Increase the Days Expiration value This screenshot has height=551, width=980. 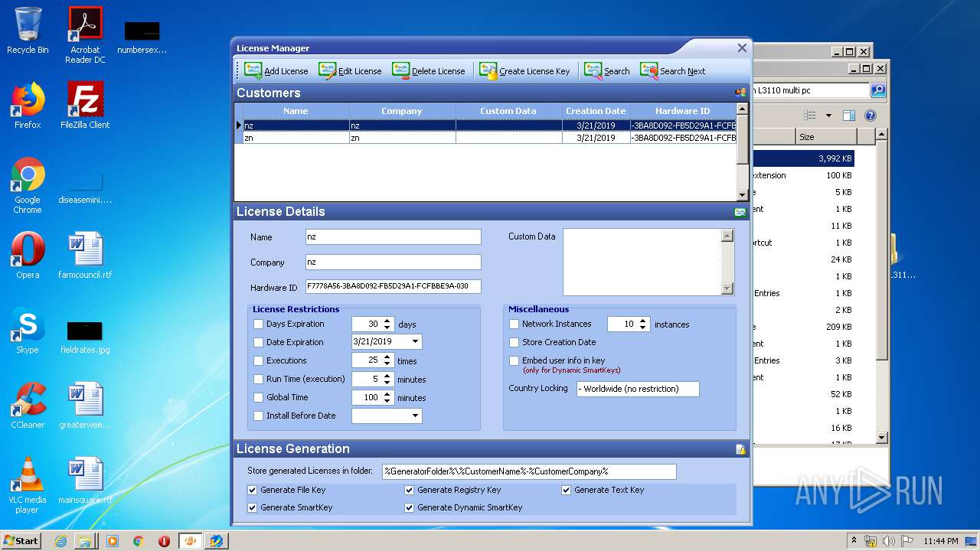point(387,321)
